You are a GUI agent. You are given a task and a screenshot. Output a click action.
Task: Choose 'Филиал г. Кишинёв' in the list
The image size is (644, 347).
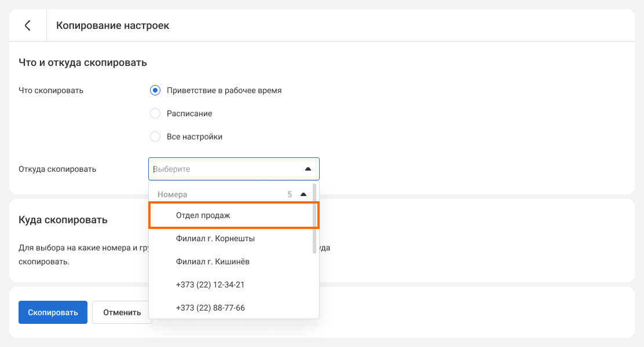[x=213, y=261]
